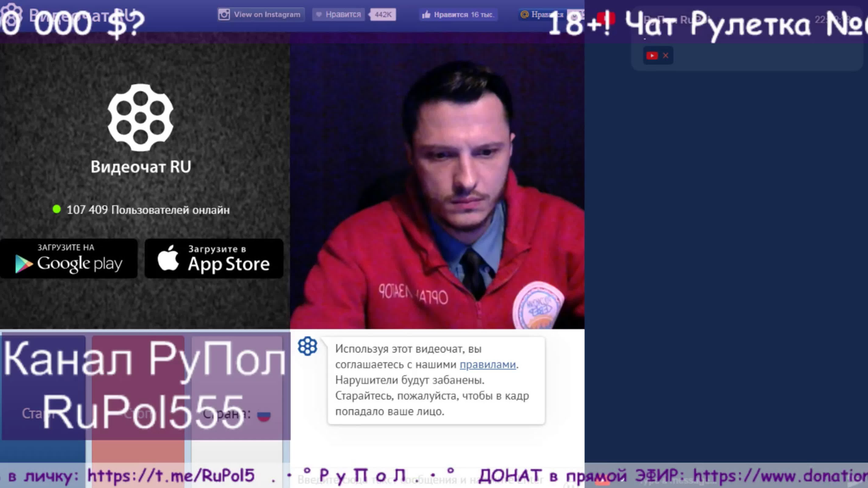The image size is (868, 488).
Task: Click the red YouTube icon in chat
Action: coord(652,55)
